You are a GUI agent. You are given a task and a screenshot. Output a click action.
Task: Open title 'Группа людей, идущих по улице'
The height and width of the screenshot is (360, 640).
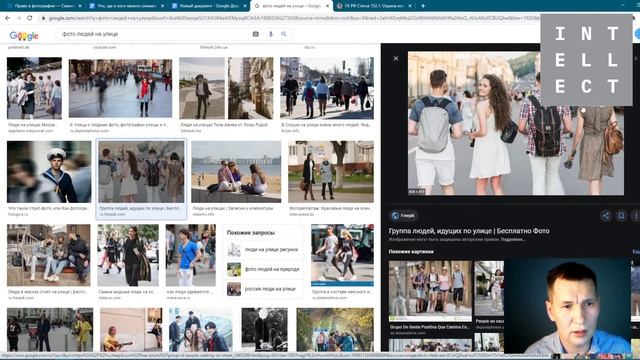469,231
